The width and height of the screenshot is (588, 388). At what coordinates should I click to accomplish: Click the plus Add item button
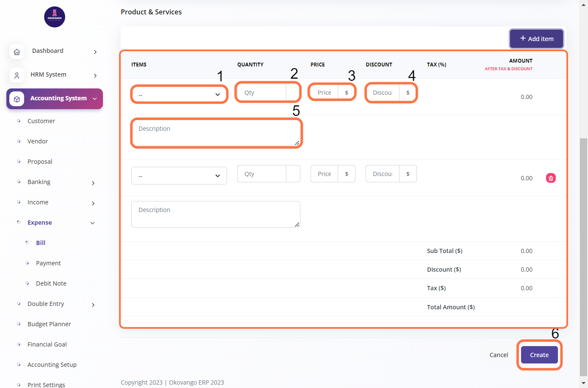pos(536,39)
